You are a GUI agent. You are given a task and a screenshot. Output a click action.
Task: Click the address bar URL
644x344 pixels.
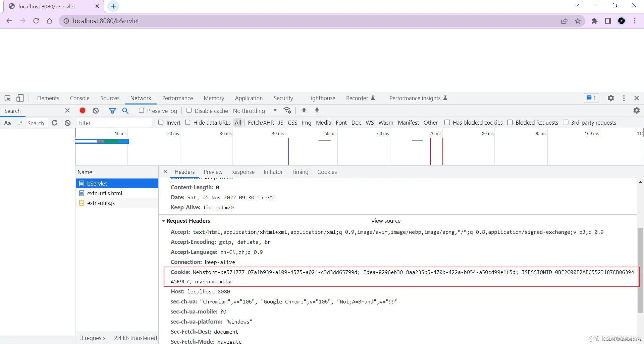(106, 21)
